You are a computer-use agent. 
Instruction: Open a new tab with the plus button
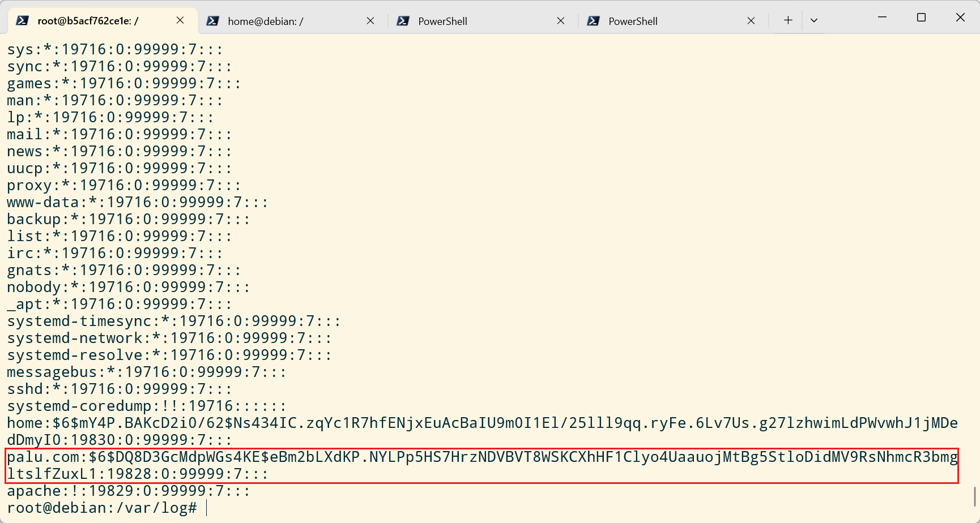pos(788,20)
